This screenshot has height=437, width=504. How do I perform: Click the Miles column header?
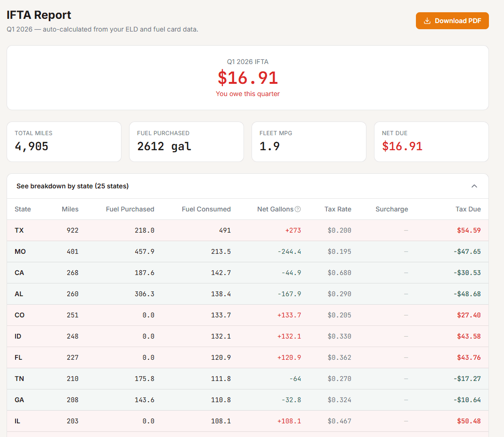pos(70,209)
